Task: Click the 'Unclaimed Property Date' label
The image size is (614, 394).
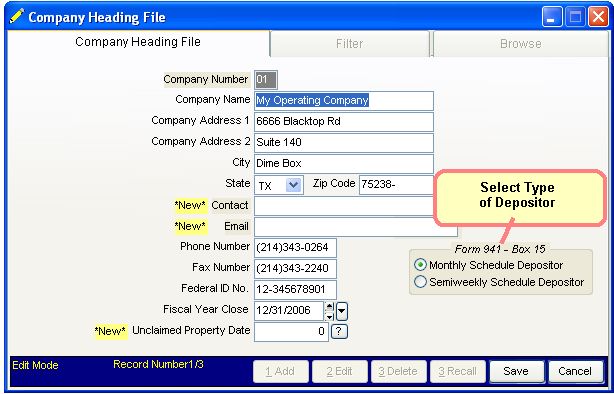Action: coord(191,331)
